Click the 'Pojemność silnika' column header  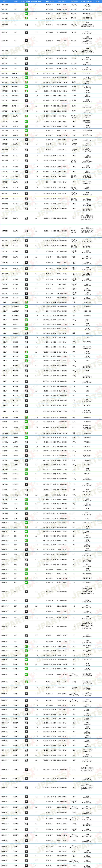tap(37, 1)
